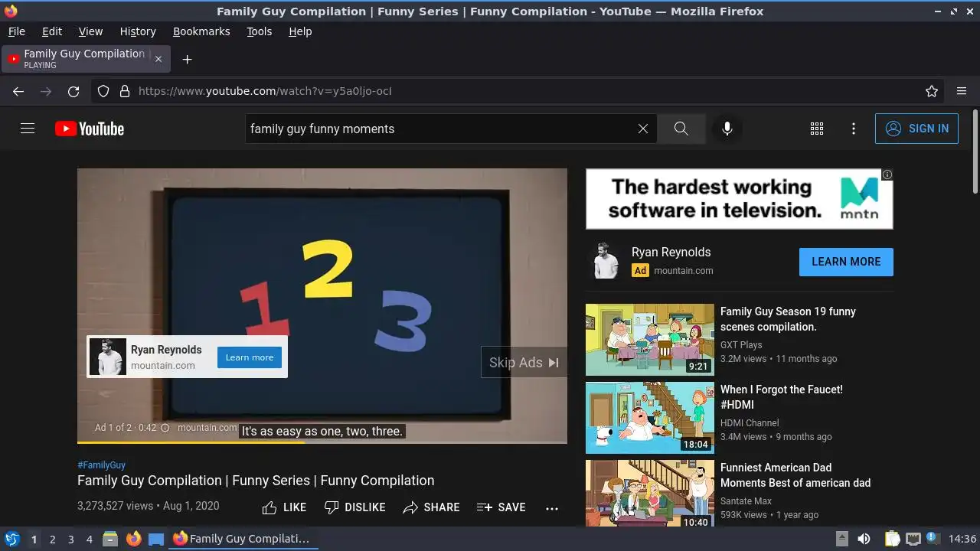Open the File menu

[x=17, y=31]
